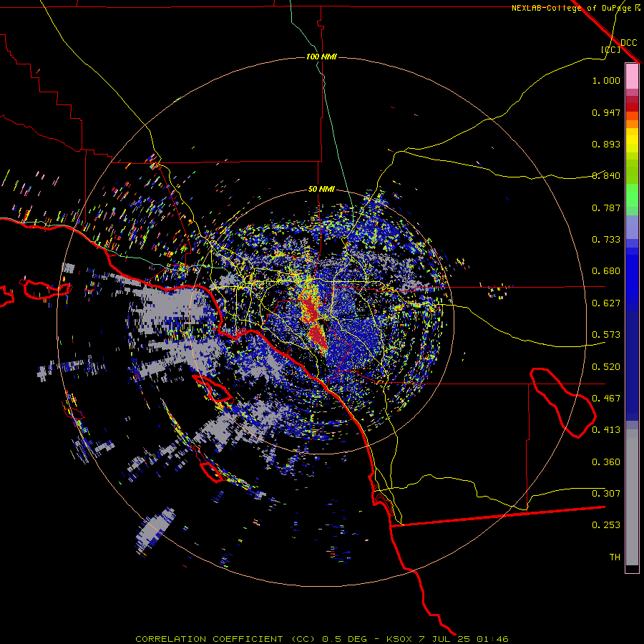The width and height of the screenshot is (644, 644).
Task: Click the 100 NMI range ring label
Action: coord(321,57)
